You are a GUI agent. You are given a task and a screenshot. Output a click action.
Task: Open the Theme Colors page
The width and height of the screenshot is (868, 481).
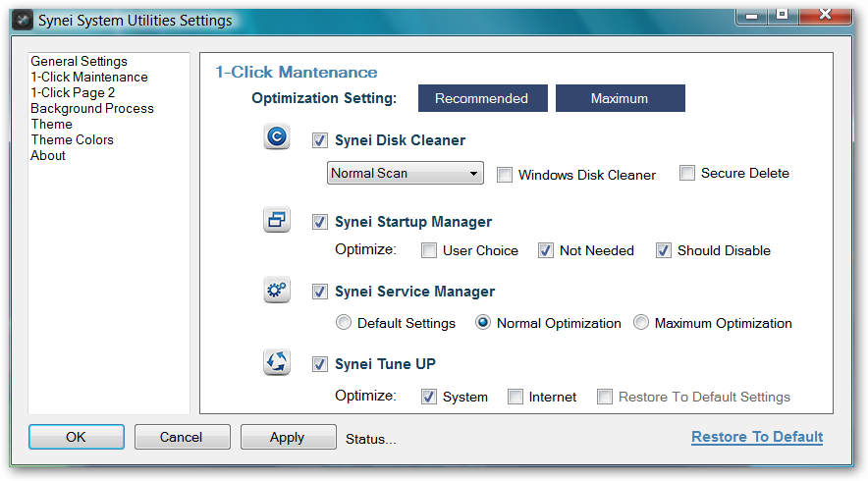[72, 139]
